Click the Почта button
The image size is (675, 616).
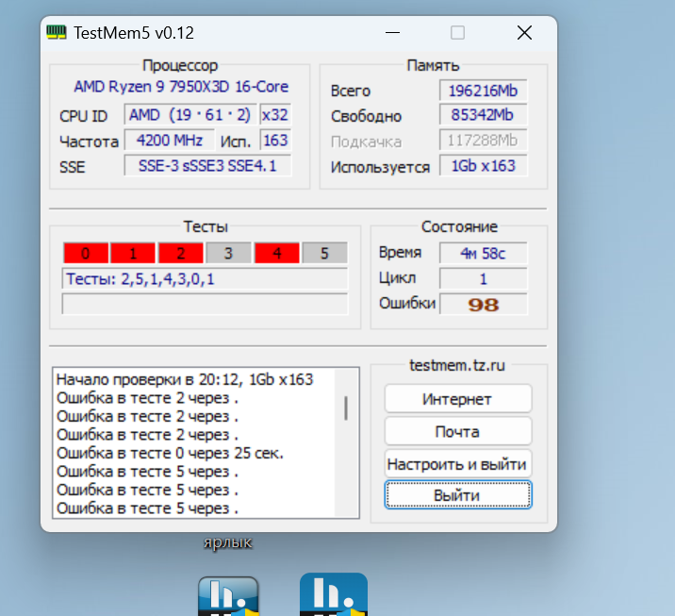457,431
